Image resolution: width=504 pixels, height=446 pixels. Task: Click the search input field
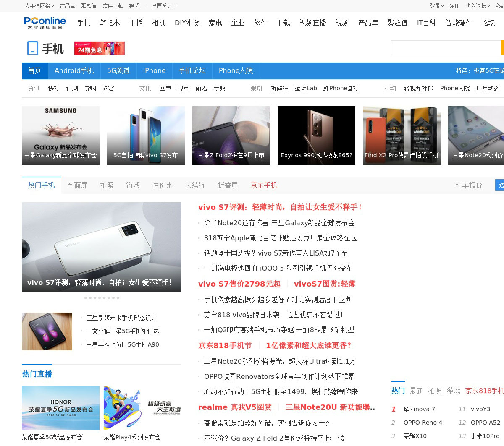tap(445, 48)
